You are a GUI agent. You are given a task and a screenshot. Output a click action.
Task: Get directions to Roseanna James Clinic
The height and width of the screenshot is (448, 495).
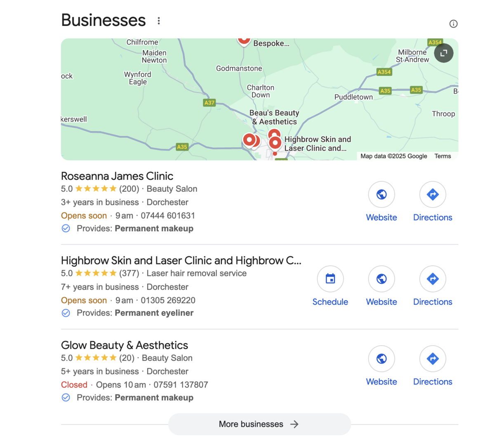click(x=433, y=194)
